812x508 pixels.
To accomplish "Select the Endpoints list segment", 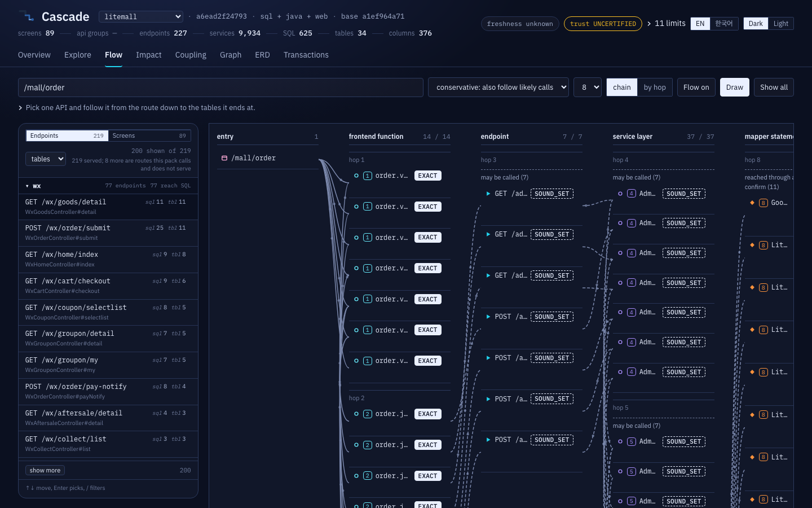I will pyautogui.click(x=67, y=135).
